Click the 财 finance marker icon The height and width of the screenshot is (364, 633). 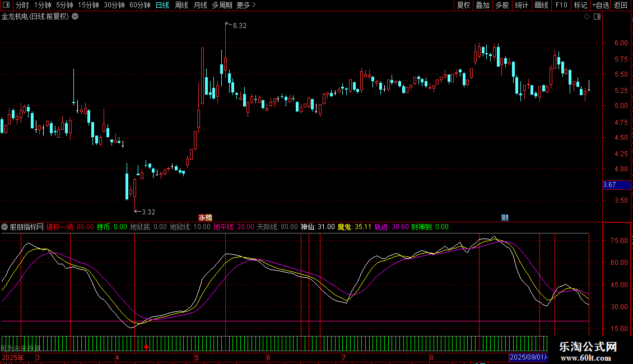(505, 217)
